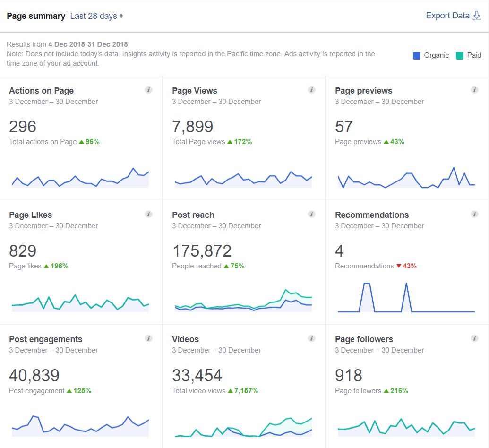Click the Page followers info icon
The height and width of the screenshot is (448, 489).
click(x=474, y=338)
